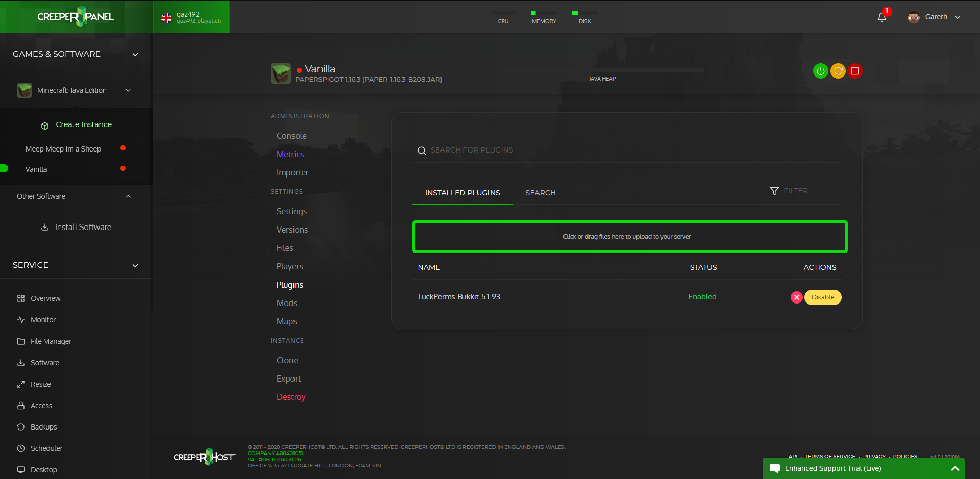Click the Resize arrows icon
Screen dimensions: 980x479
click(x=21, y=384)
